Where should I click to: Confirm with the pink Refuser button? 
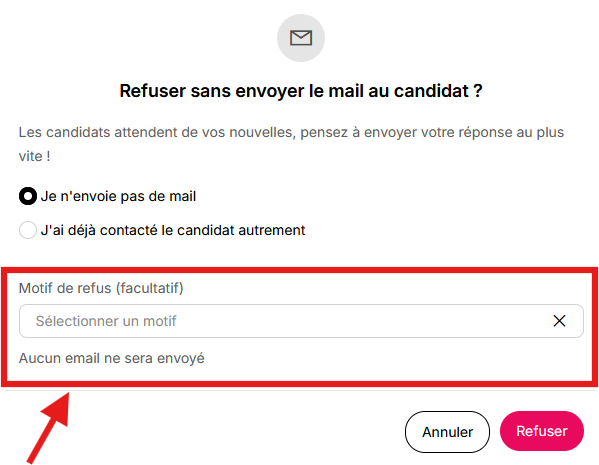542,431
